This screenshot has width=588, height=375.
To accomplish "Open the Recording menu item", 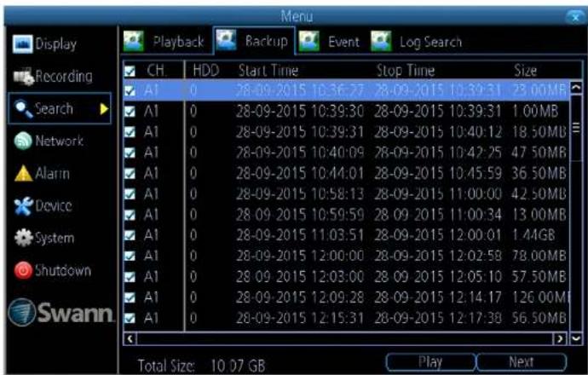I will click(x=53, y=77).
